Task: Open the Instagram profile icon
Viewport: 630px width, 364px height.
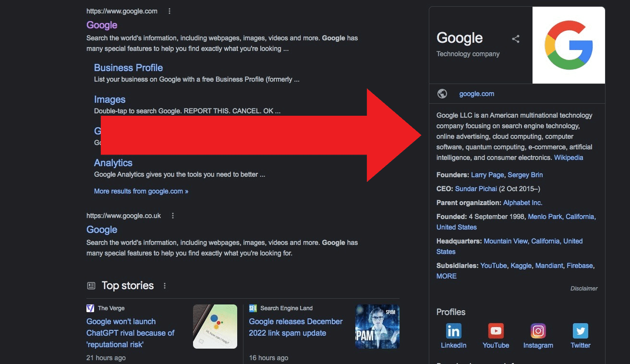Action: point(538,331)
